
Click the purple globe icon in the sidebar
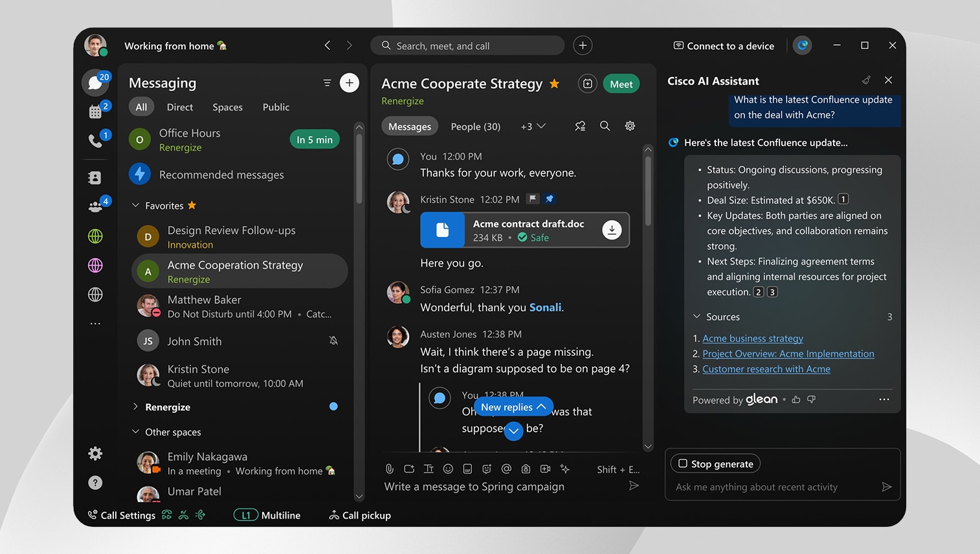pos(95,265)
